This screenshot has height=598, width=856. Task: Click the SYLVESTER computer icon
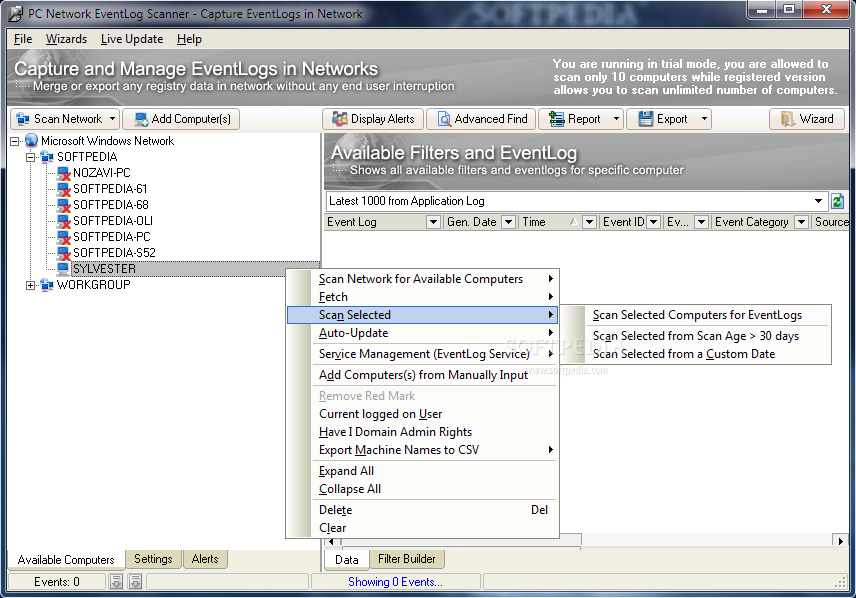pyautogui.click(x=63, y=268)
